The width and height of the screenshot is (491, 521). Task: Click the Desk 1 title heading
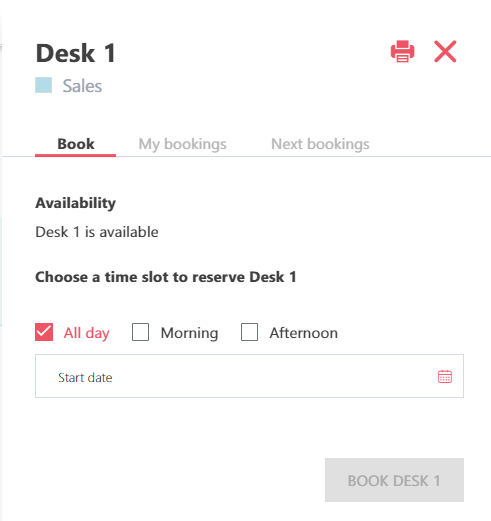[76, 53]
